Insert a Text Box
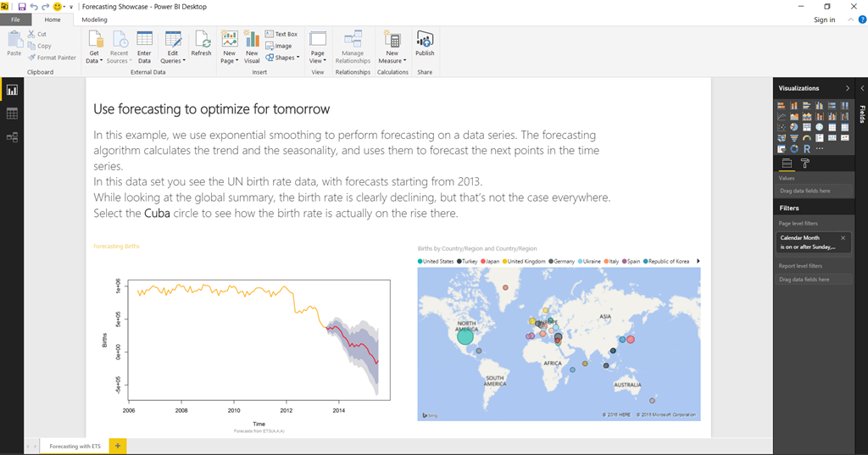The height and width of the screenshot is (455, 868). tap(281, 34)
